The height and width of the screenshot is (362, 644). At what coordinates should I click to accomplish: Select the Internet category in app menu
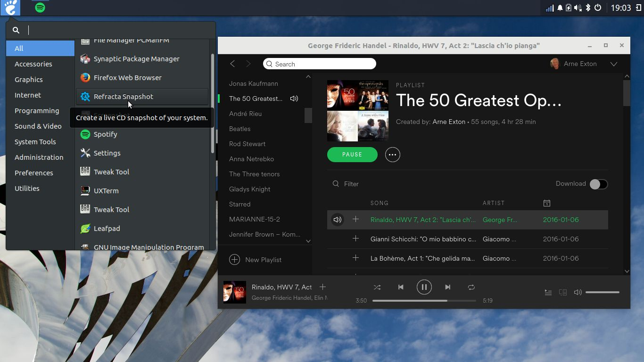[40, 95]
